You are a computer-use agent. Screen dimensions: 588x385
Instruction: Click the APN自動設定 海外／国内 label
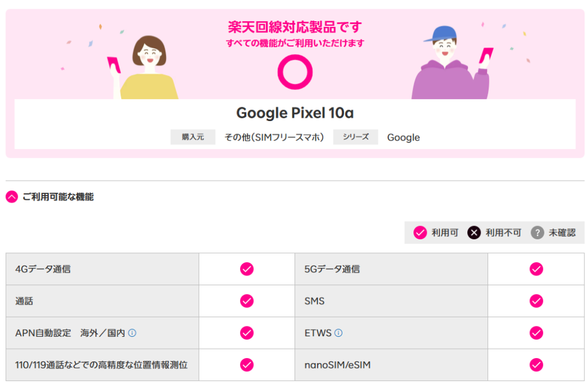point(69,333)
